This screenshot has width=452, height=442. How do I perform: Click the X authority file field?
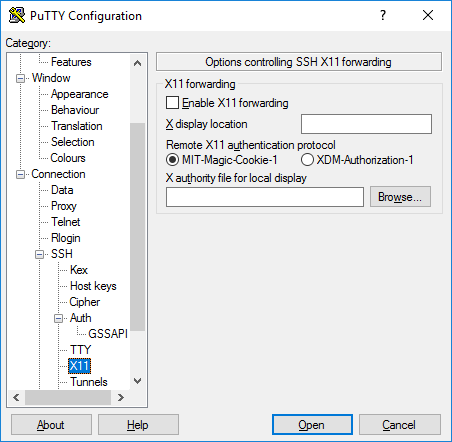pyautogui.click(x=265, y=197)
